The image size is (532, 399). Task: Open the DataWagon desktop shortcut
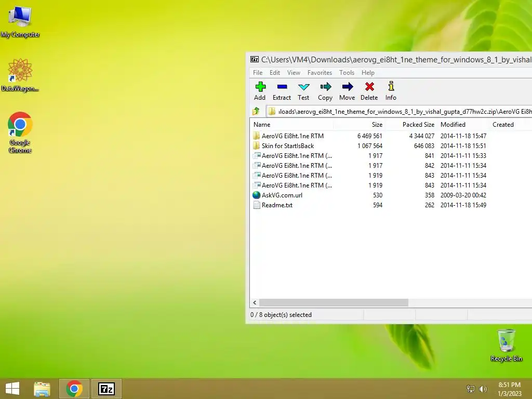(20, 75)
